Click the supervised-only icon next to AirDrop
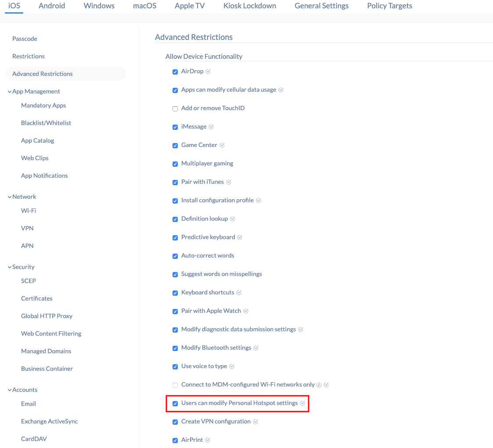The width and height of the screenshot is (493, 448). pyautogui.click(x=208, y=72)
